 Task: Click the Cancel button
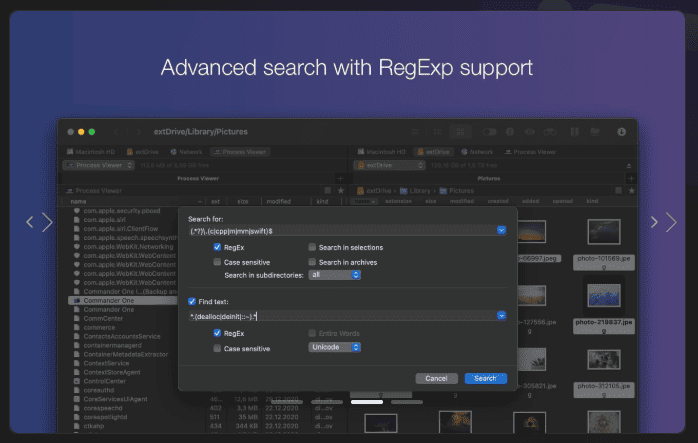pos(436,378)
